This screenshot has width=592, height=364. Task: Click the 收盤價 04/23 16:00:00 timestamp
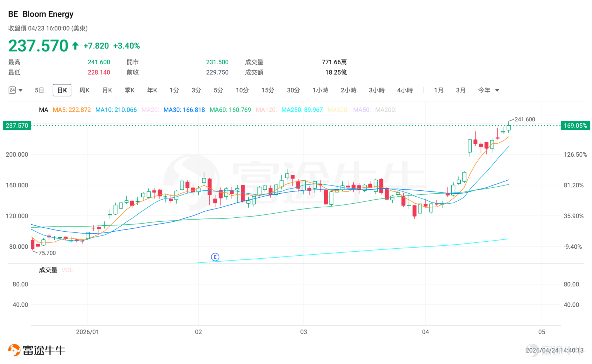(x=48, y=28)
